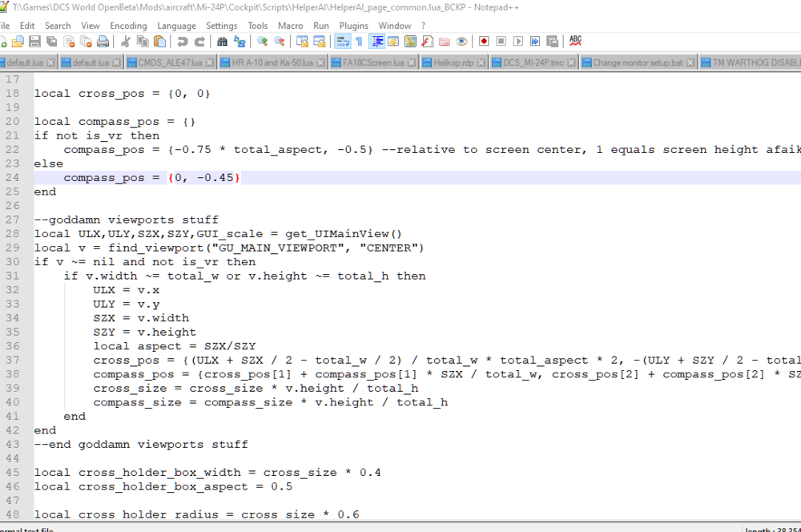Open a file with the Open toolbar icon
This screenshot has width=801, height=532.
click(18, 42)
